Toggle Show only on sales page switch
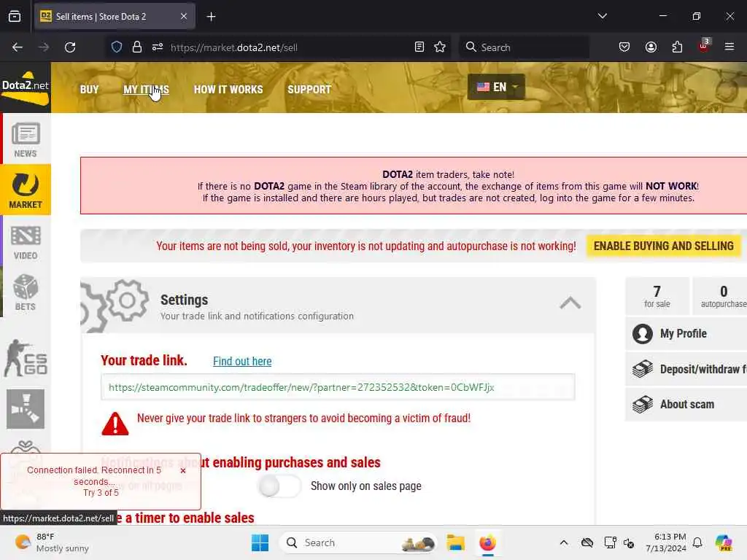This screenshot has height=560, width=747. click(279, 486)
